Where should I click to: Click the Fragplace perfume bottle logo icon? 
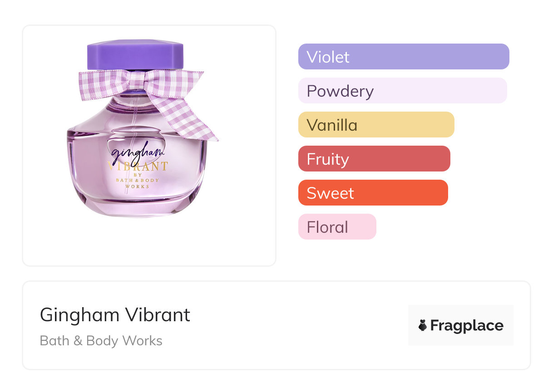pos(423,325)
